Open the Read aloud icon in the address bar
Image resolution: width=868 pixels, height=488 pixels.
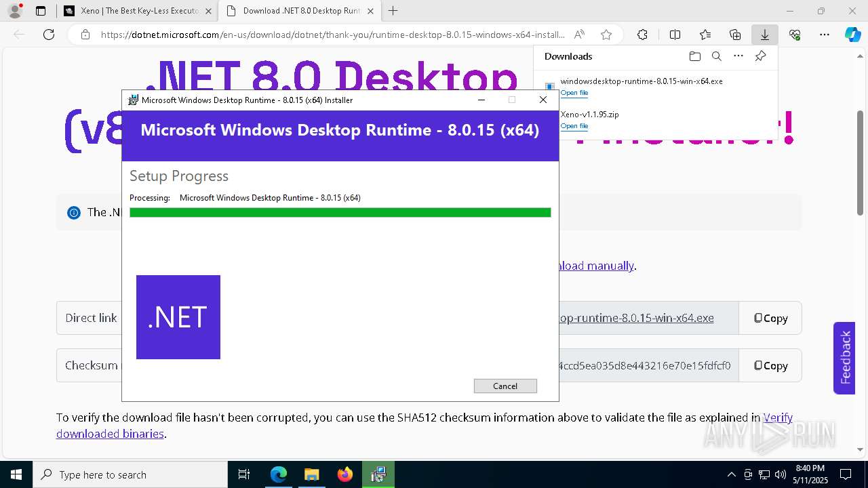579,35
